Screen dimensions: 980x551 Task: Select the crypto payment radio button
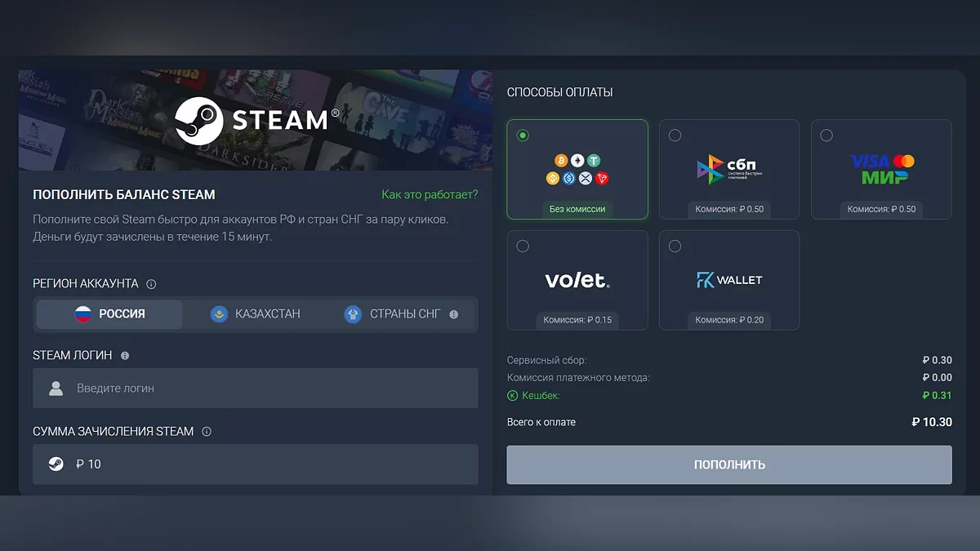pos(523,136)
